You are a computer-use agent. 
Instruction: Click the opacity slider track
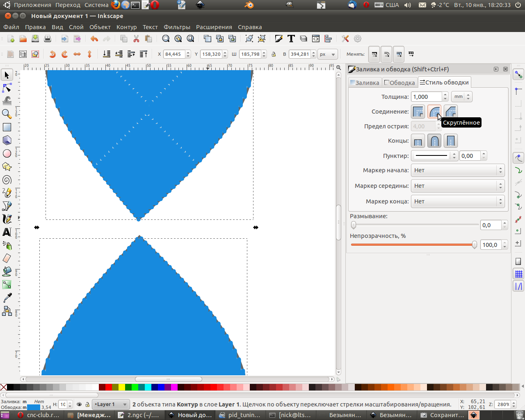(414, 245)
